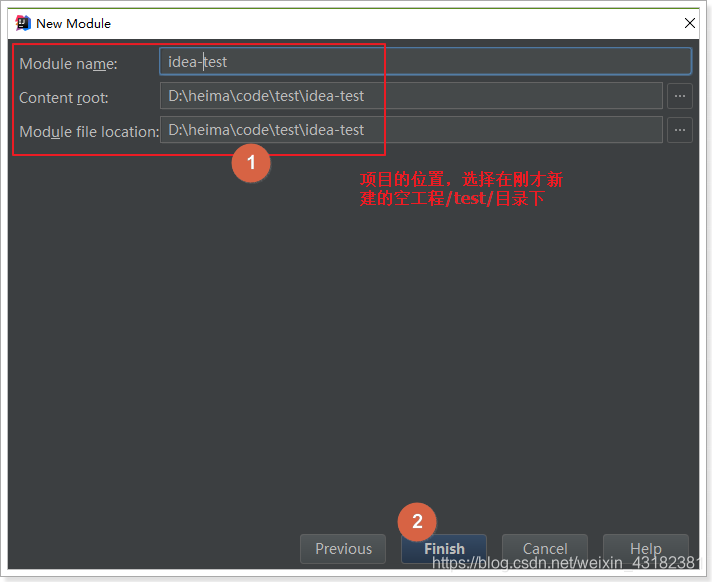This screenshot has width=712, height=582.
Task: Click the Content root label
Action: click(64, 98)
